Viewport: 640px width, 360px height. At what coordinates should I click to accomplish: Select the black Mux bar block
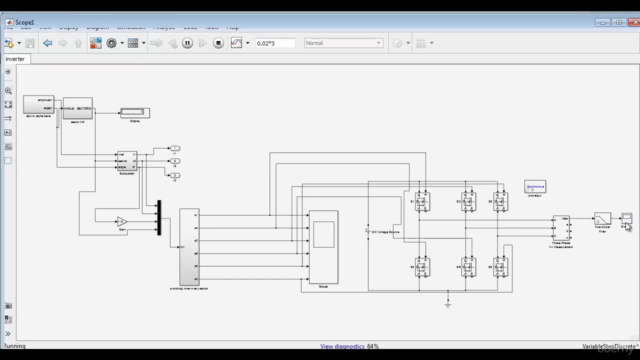tap(159, 218)
